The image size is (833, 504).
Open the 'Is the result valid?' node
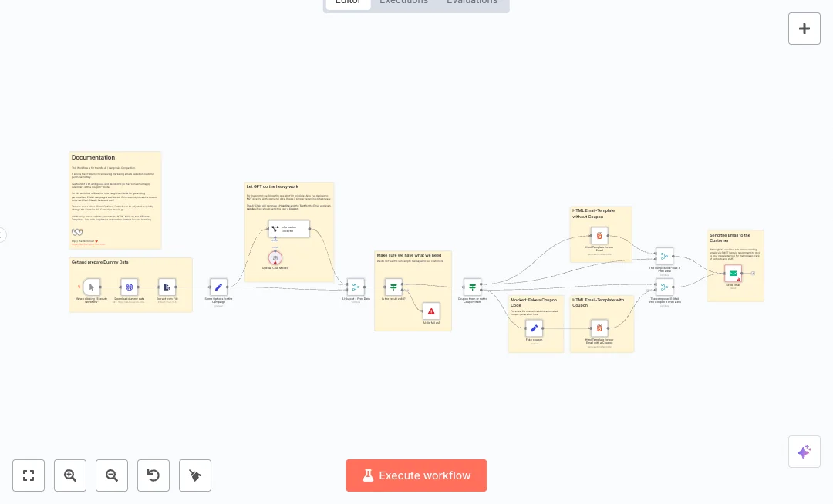coord(393,287)
